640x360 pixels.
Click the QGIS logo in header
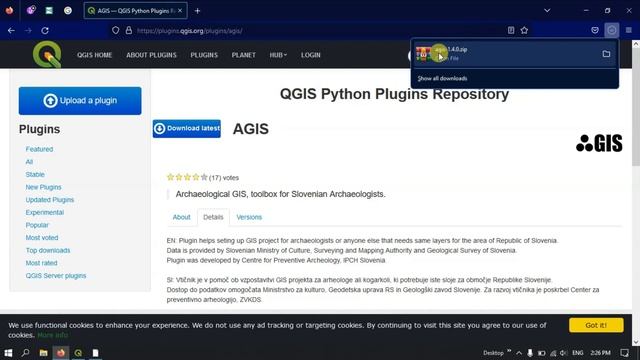(47, 54)
